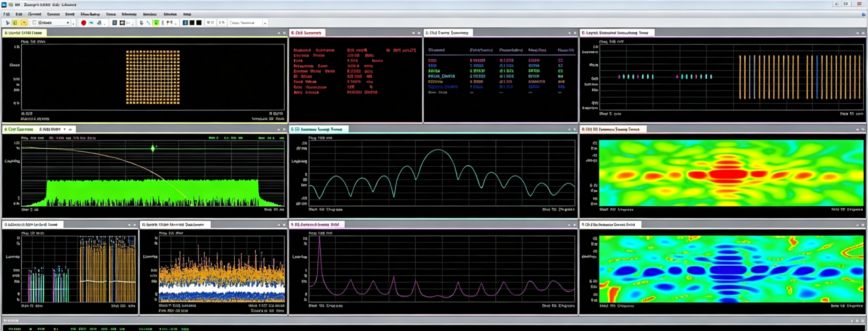Open the Control menu
This screenshot has height=331, width=868.
pos(35,14)
